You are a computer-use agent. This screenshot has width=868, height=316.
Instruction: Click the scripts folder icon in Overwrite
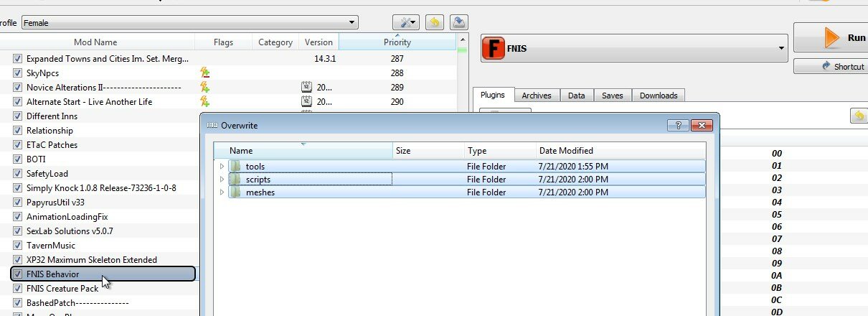point(235,180)
